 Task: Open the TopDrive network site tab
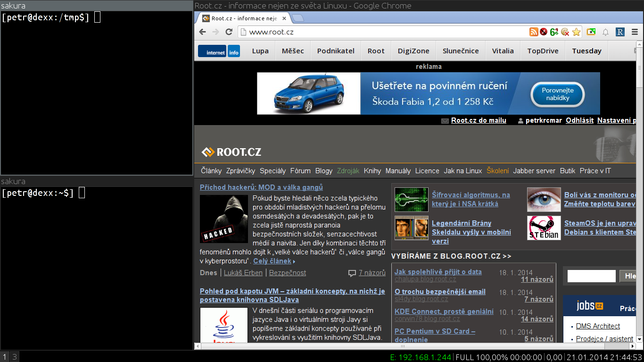(543, 51)
